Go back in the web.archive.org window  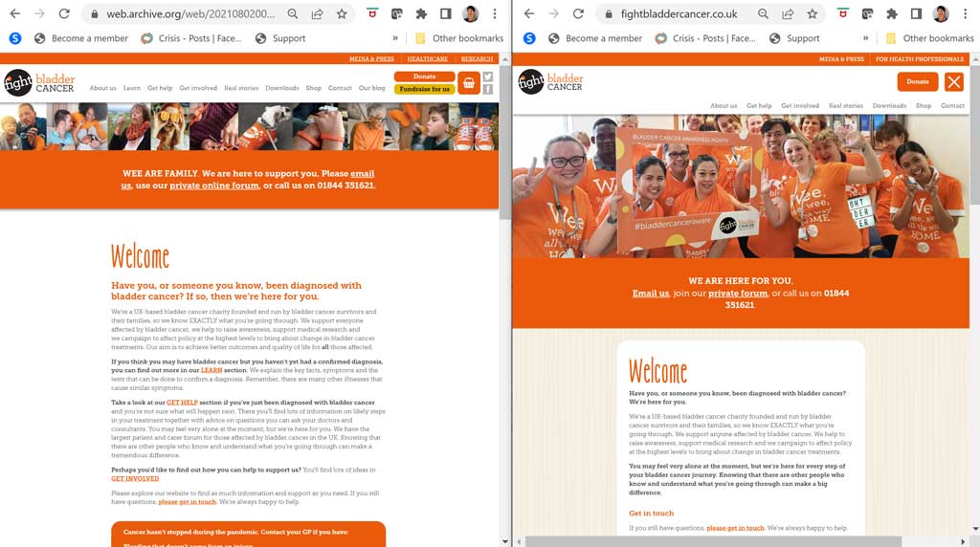15,13
